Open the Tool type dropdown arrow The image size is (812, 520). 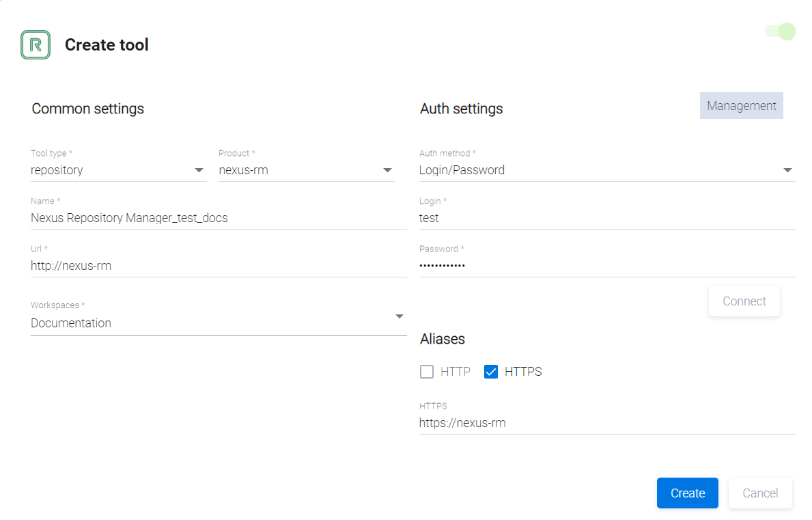click(x=199, y=170)
